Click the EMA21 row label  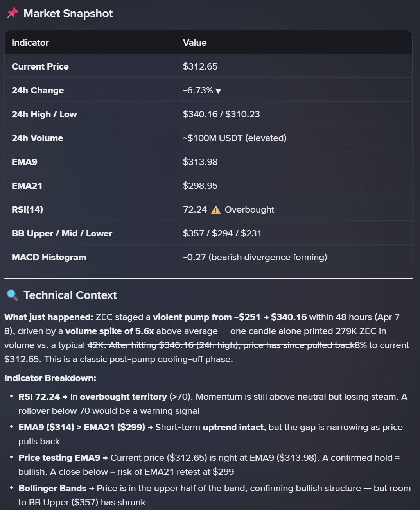27,186
